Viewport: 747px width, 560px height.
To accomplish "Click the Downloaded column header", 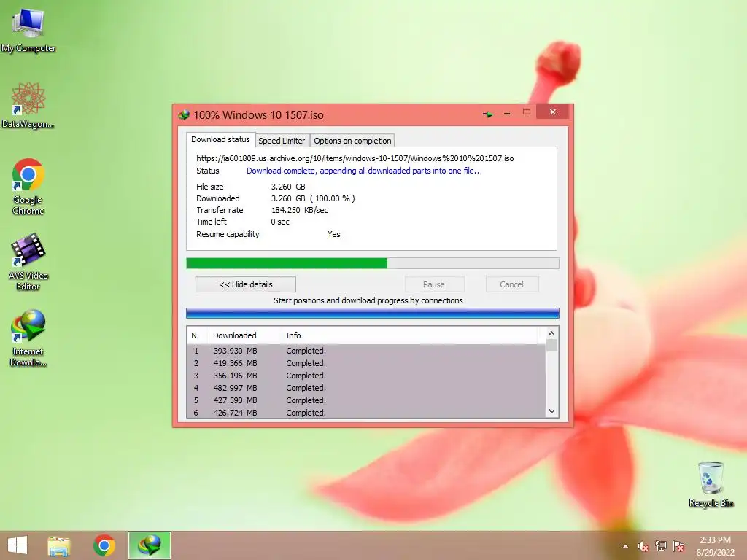I will 245,335.
